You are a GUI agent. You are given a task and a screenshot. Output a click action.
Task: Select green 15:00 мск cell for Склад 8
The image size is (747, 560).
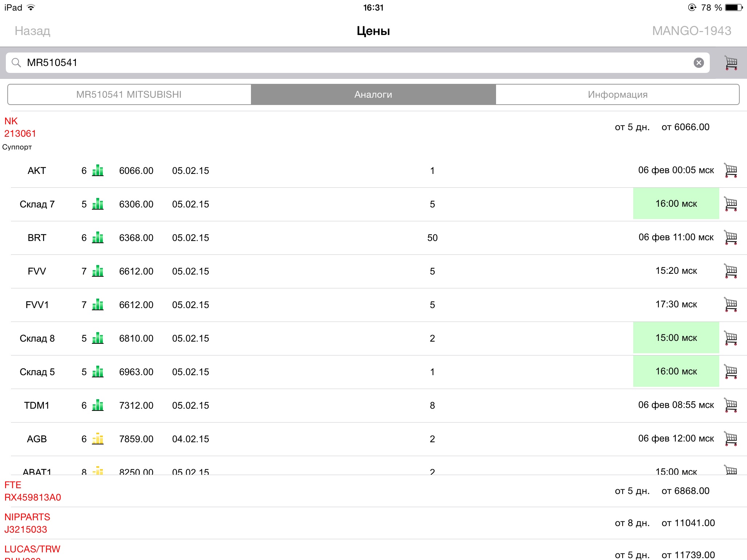click(676, 338)
